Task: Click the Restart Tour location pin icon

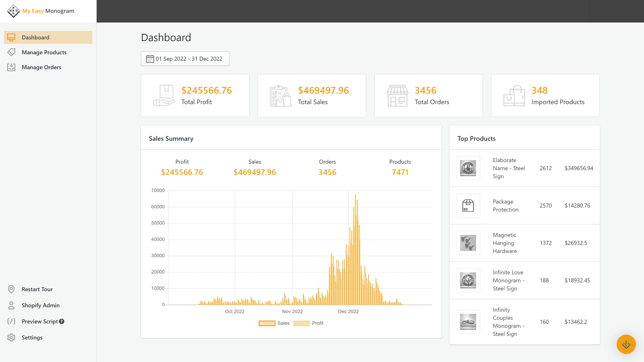Action: tap(11, 289)
